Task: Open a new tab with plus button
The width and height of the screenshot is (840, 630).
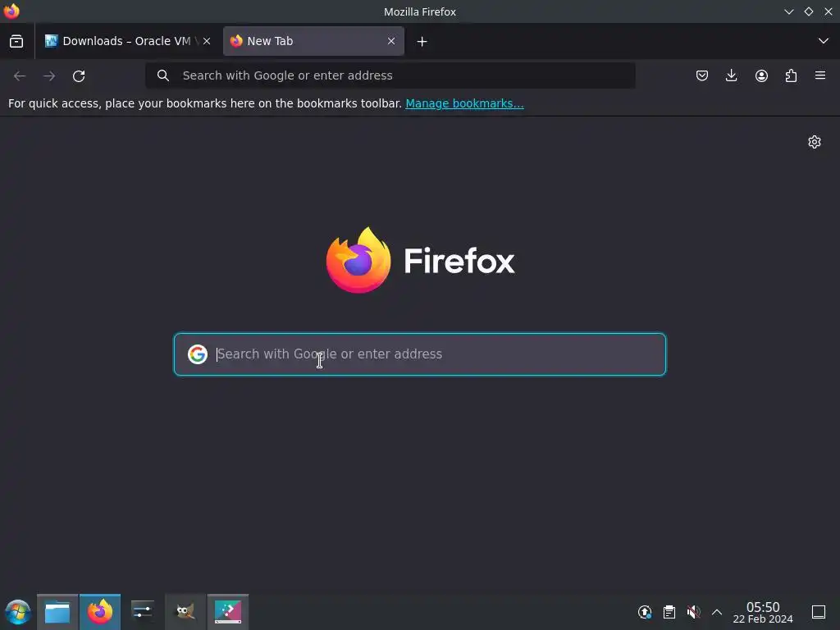Action: 422,41
